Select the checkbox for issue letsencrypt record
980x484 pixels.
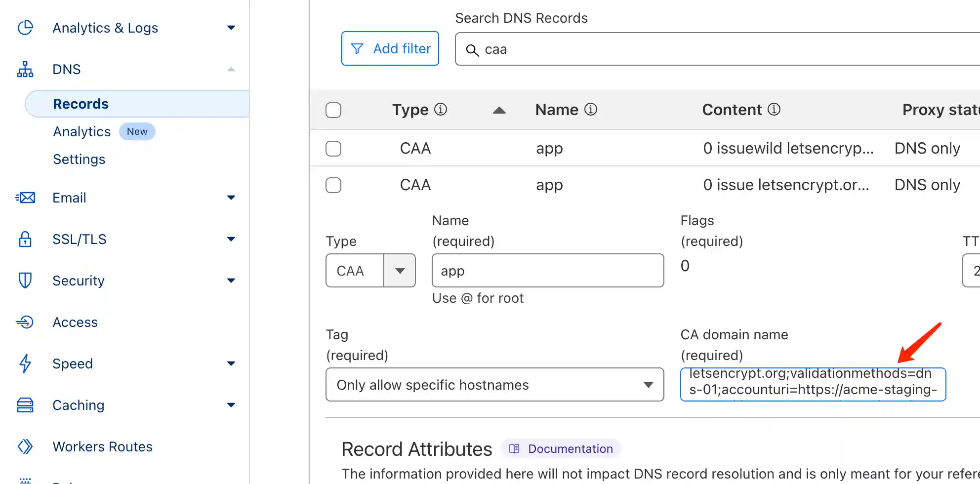(x=333, y=185)
